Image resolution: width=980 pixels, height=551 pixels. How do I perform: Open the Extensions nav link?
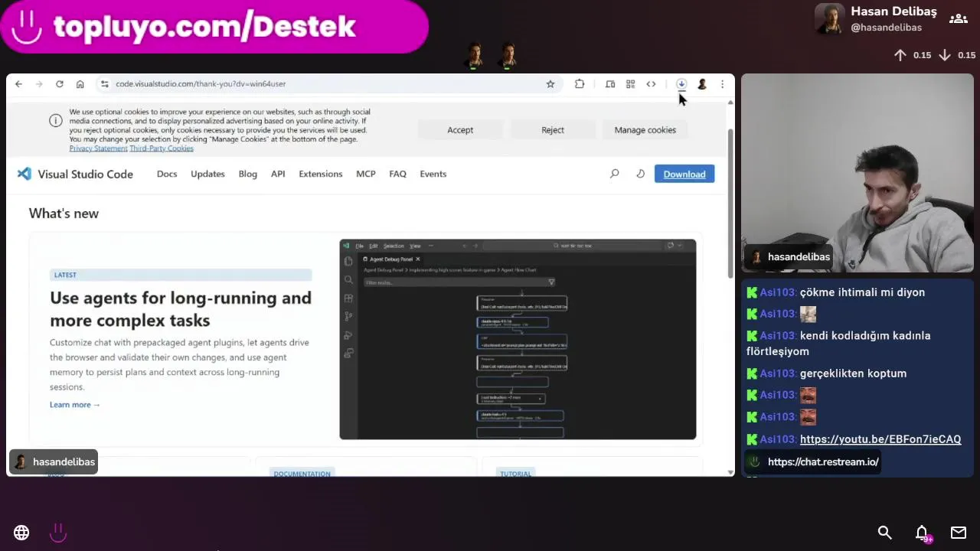click(321, 174)
